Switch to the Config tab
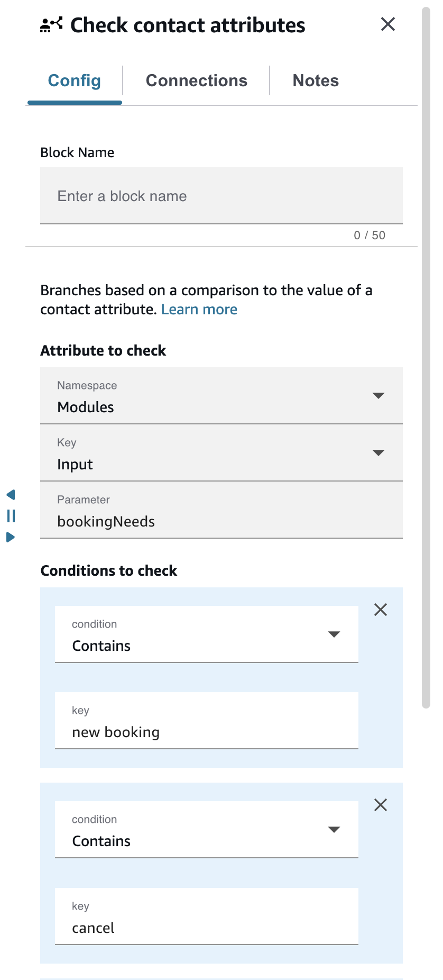The height and width of the screenshot is (980, 443). pos(75,80)
